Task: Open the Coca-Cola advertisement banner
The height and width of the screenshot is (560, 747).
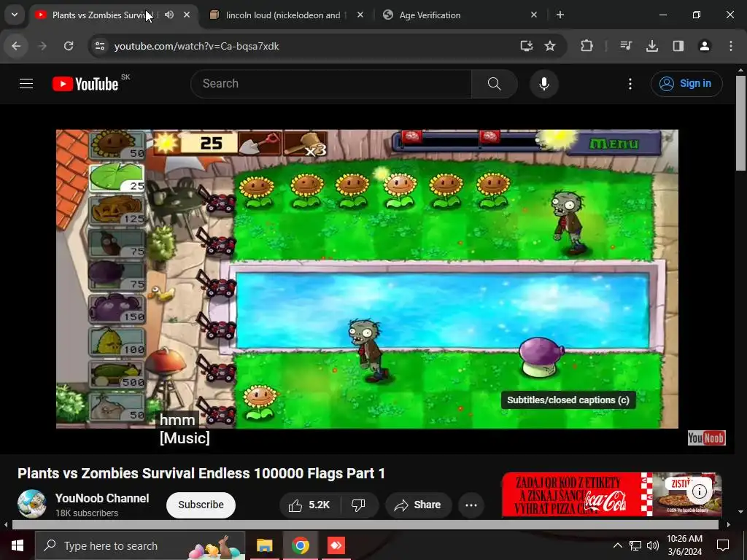Action: [612, 494]
